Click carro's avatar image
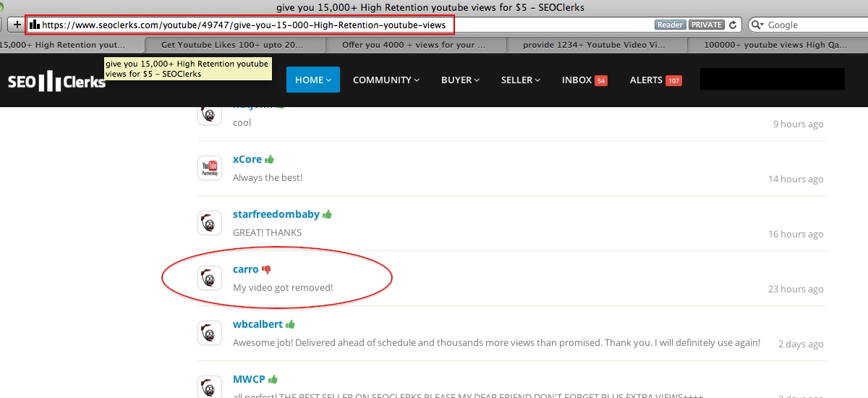Screen dimensions: 868x398 (210, 278)
